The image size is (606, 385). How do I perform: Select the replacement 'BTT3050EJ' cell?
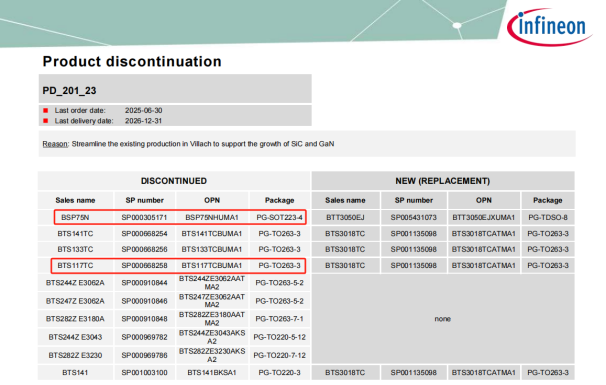(x=346, y=218)
